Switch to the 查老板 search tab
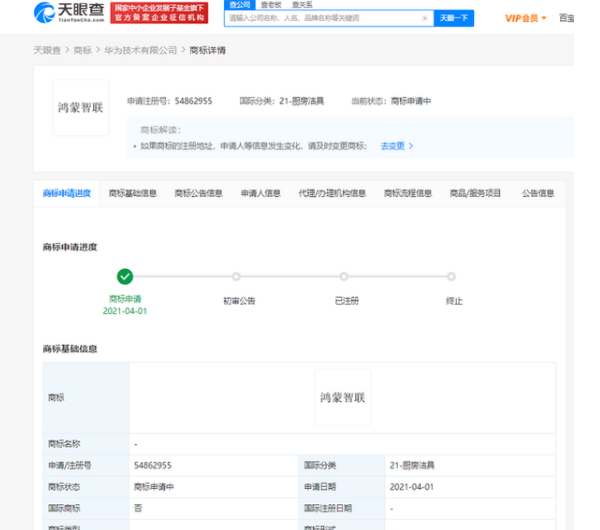 (271, 5)
